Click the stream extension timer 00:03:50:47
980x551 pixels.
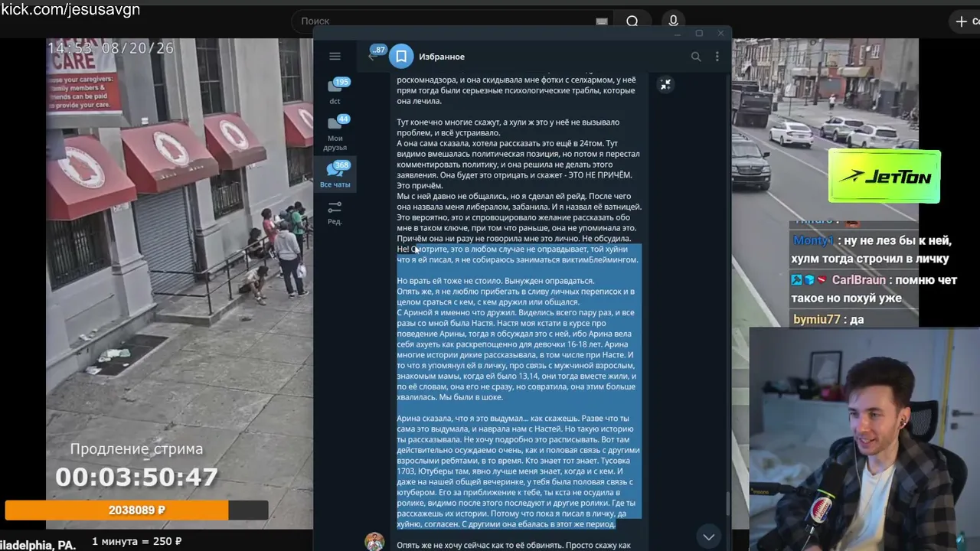pos(136,478)
